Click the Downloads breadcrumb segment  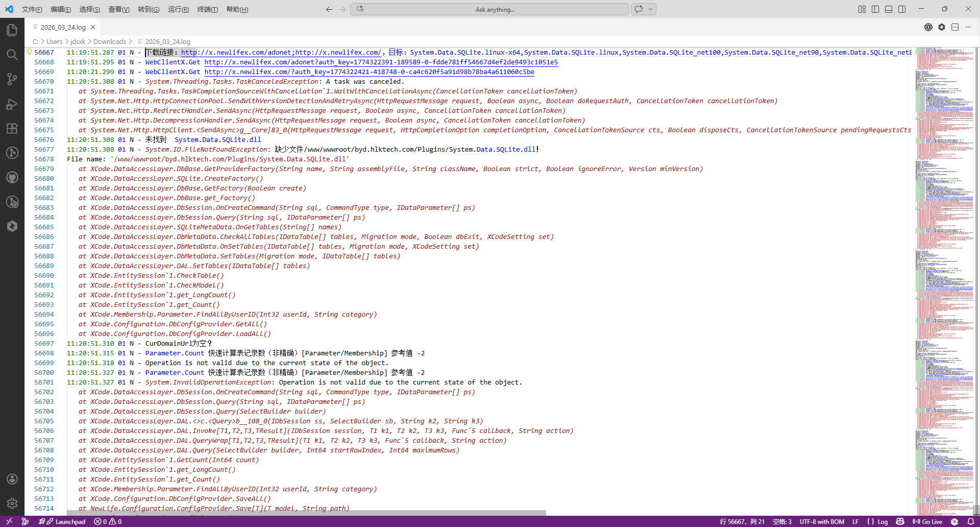click(109, 41)
